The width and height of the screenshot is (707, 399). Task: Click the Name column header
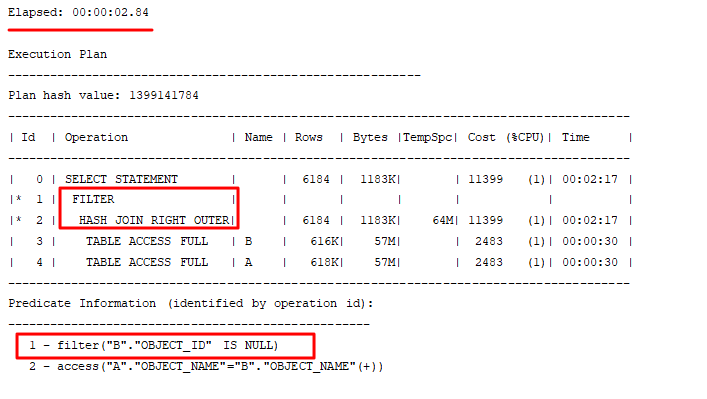(x=258, y=137)
